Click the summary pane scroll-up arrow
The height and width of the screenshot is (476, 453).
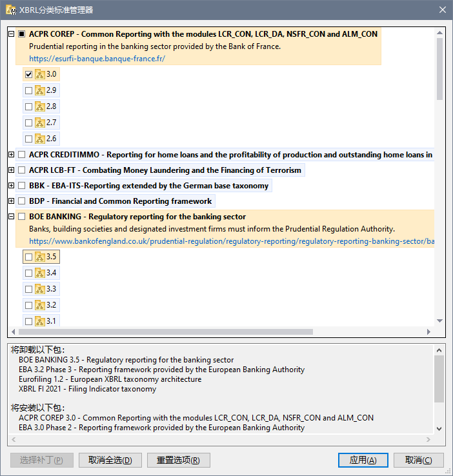click(439, 350)
